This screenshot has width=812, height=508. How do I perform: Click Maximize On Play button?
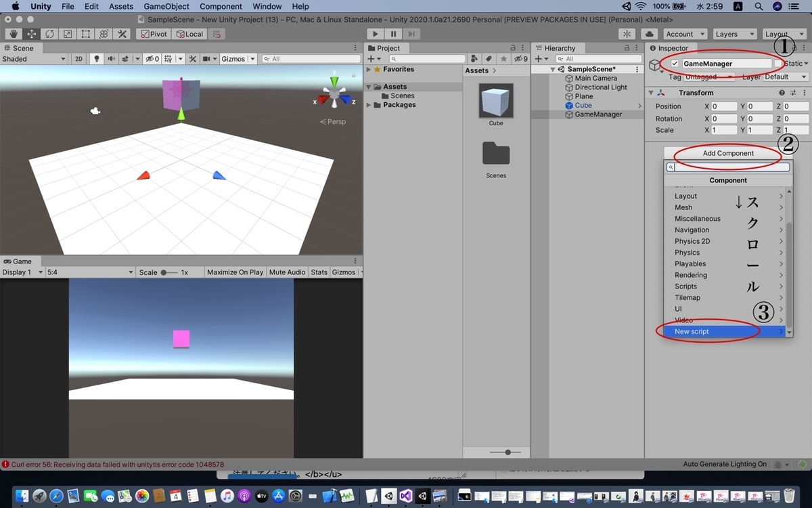235,272
